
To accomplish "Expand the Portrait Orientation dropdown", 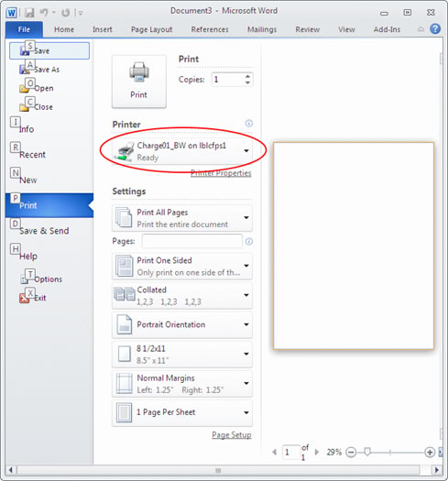I will pos(182,325).
